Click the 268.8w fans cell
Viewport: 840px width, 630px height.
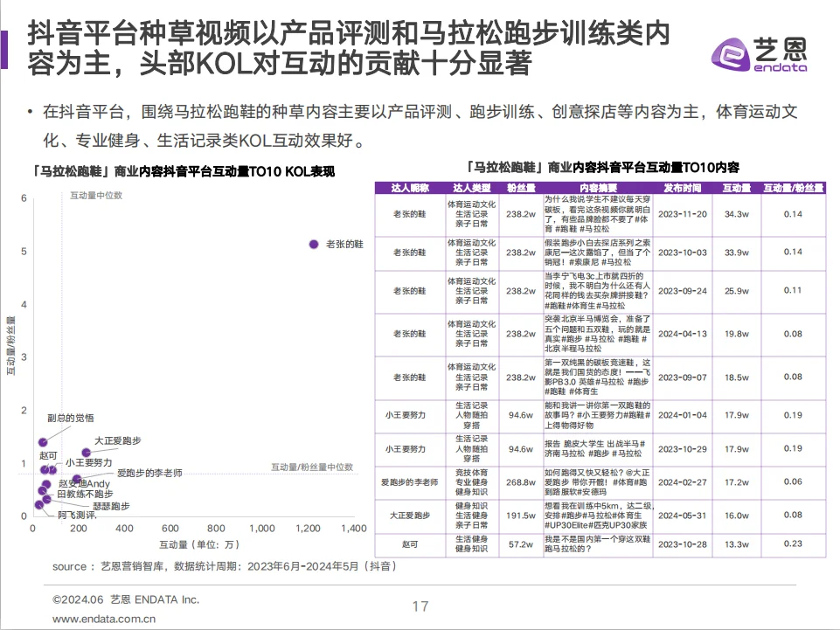pyautogui.click(x=521, y=482)
